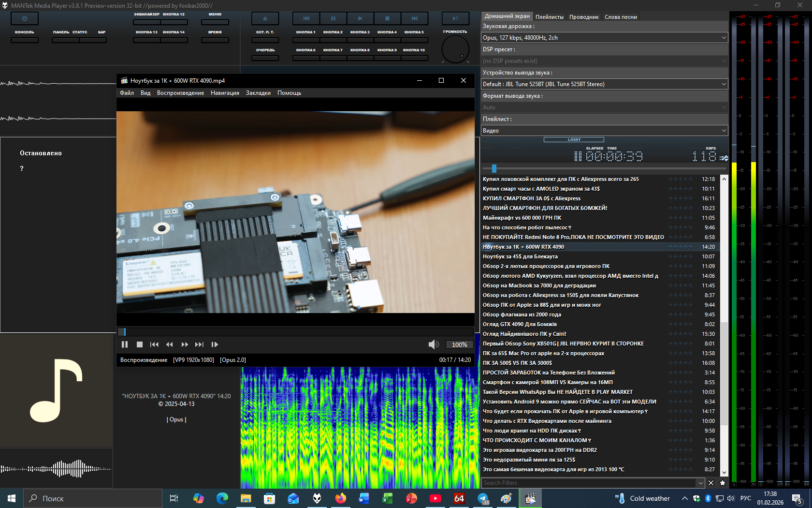This screenshot has height=508, width=812.
Task: Toggle the Эквалайзер button
Action: [x=146, y=22]
